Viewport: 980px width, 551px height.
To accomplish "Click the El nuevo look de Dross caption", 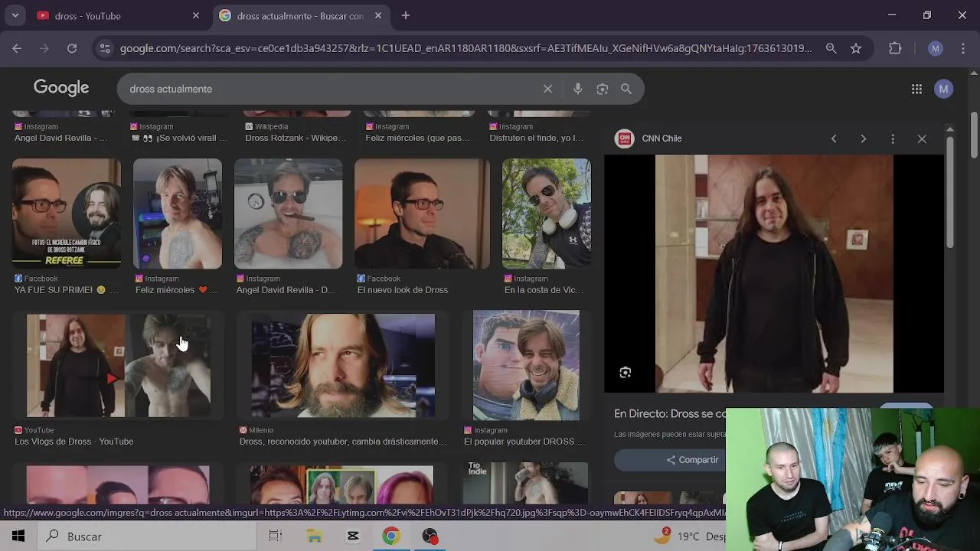I will click(403, 290).
